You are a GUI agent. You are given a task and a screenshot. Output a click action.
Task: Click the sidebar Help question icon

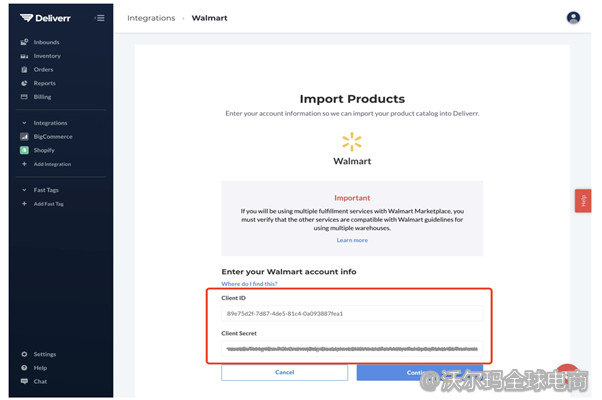point(24,368)
